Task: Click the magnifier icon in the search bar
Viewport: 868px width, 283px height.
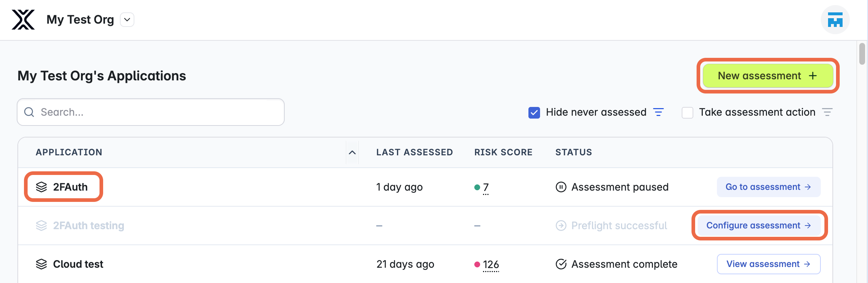Action: [x=29, y=112]
